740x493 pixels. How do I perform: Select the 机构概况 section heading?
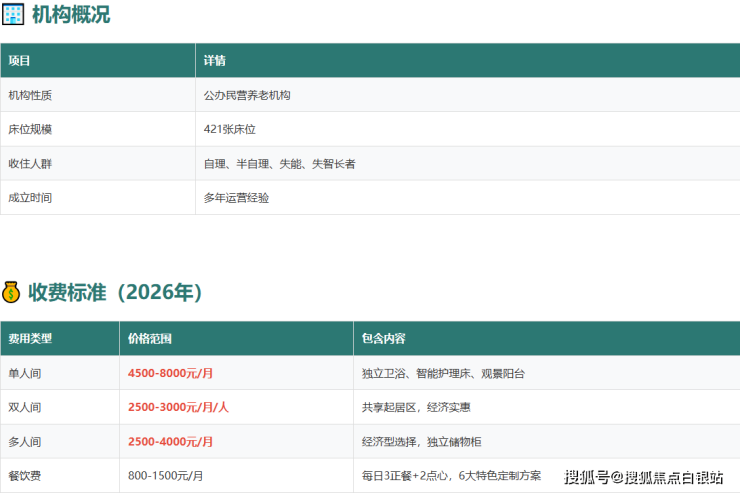tap(71, 15)
